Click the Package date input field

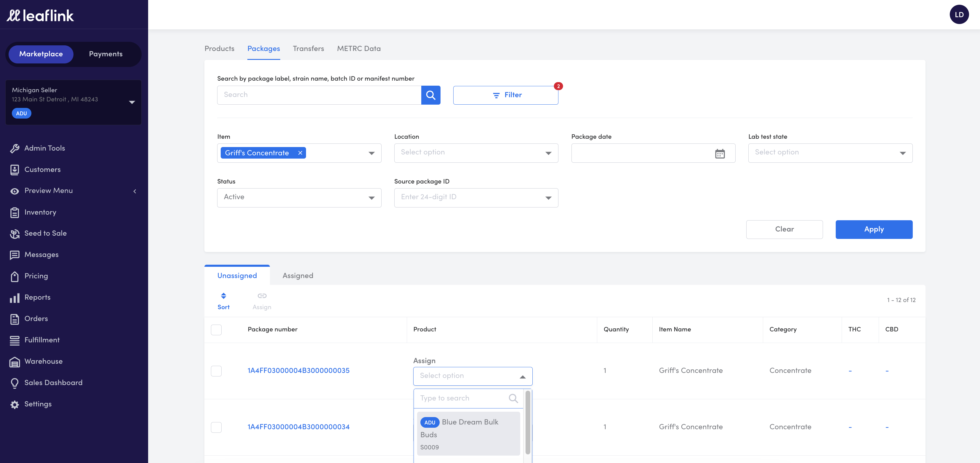click(653, 153)
